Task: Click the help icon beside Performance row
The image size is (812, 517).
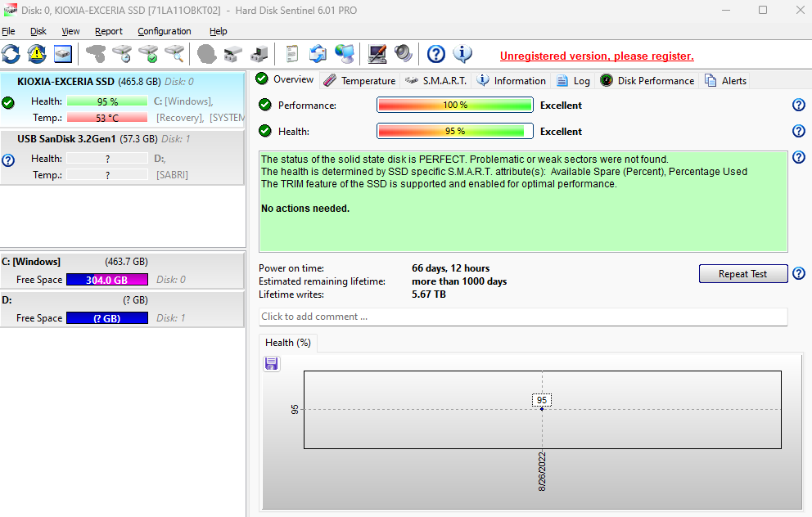Action: point(799,105)
